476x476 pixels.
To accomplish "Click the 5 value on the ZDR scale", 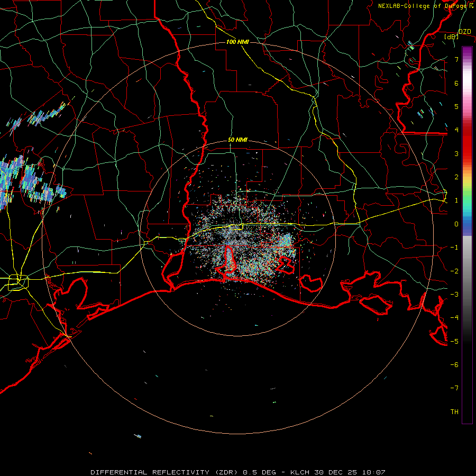I will (456, 106).
